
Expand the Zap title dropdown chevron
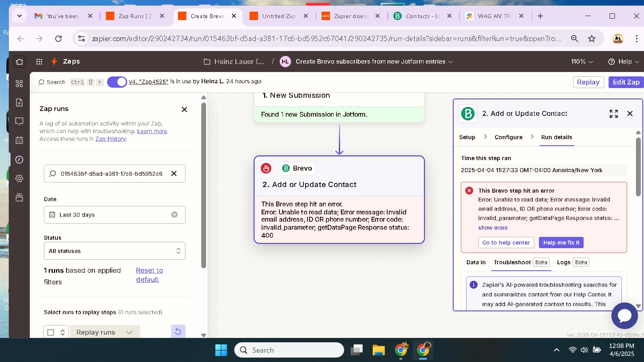[x=450, y=62]
